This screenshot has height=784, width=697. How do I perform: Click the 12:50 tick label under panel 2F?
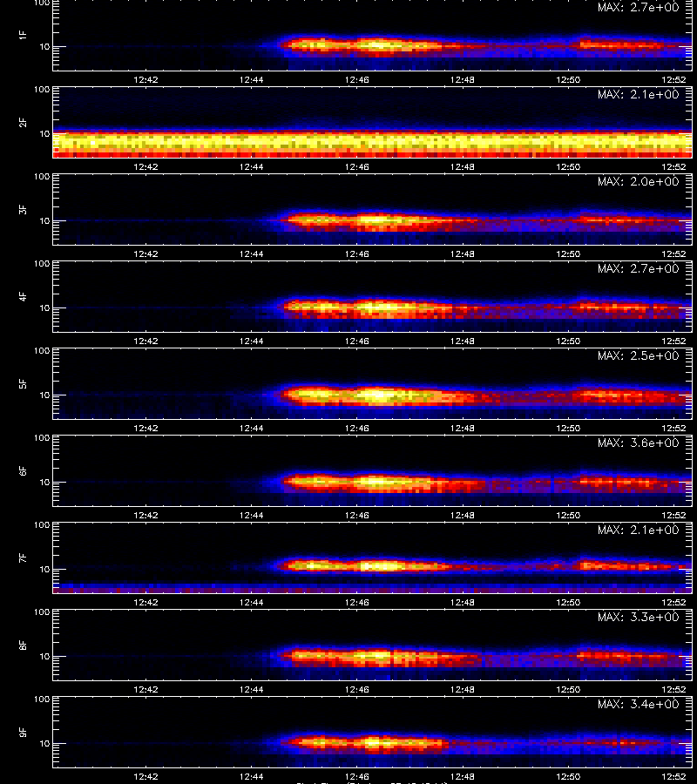click(x=568, y=166)
